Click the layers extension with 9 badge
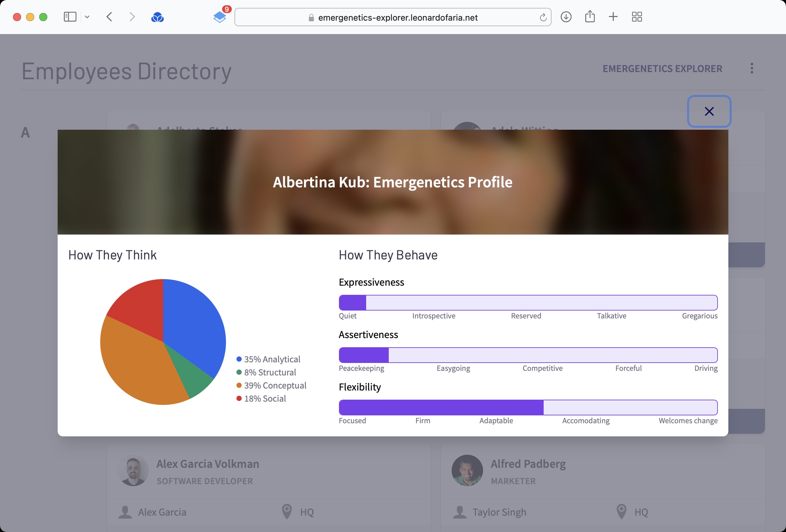The image size is (786, 532). point(220,17)
